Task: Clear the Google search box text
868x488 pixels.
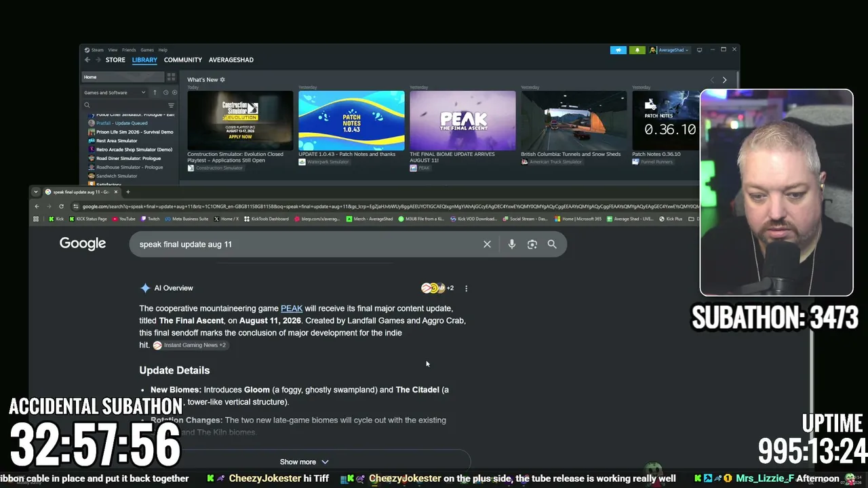Action: pos(487,244)
